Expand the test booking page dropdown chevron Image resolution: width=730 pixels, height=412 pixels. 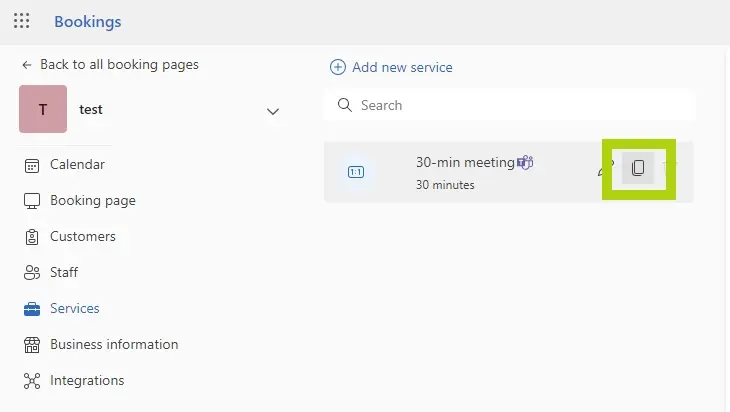(273, 111)
